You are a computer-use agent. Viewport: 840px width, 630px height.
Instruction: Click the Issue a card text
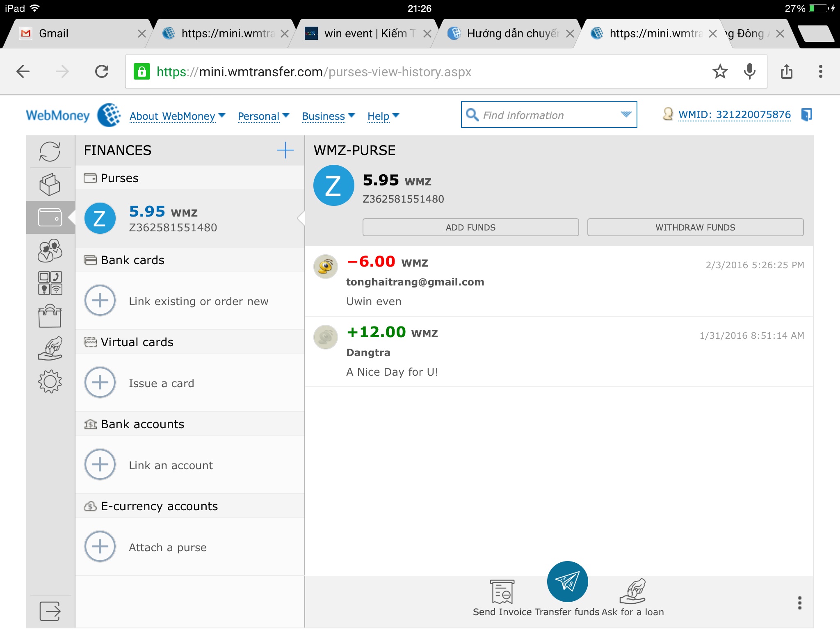161,383
